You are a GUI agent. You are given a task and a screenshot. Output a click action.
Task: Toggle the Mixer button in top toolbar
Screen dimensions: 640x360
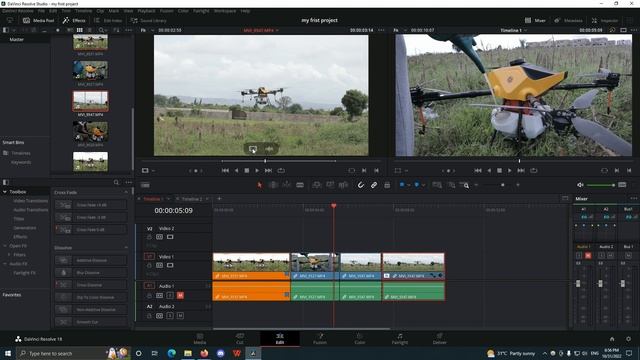(x=535, y=20)
